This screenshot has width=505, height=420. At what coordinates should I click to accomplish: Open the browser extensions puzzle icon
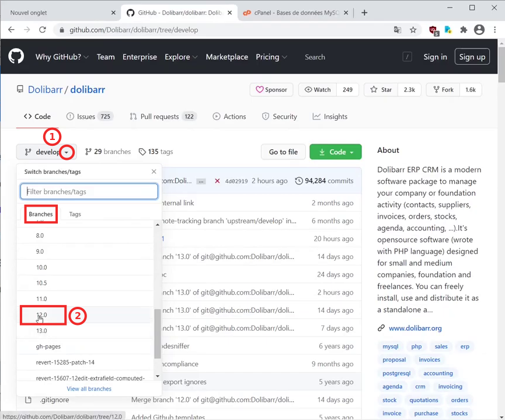[464, 30]
